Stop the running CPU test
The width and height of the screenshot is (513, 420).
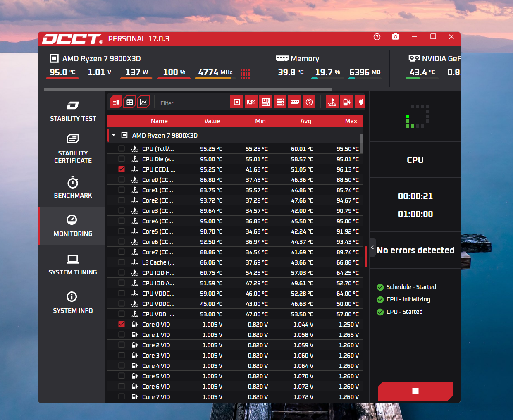(x=415, y=391)
